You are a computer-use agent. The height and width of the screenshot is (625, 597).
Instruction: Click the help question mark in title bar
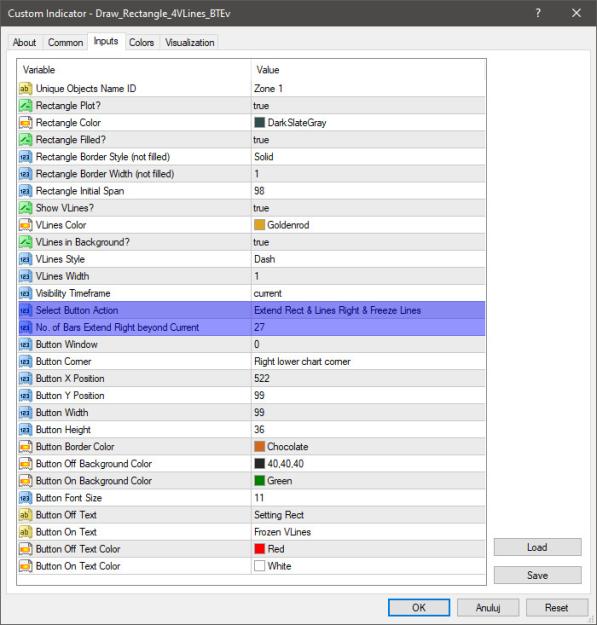(538, 13)
